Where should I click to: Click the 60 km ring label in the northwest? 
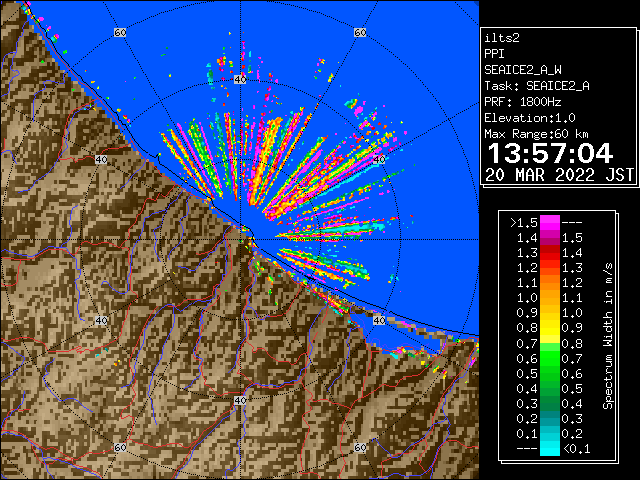[x=120, y=32]
